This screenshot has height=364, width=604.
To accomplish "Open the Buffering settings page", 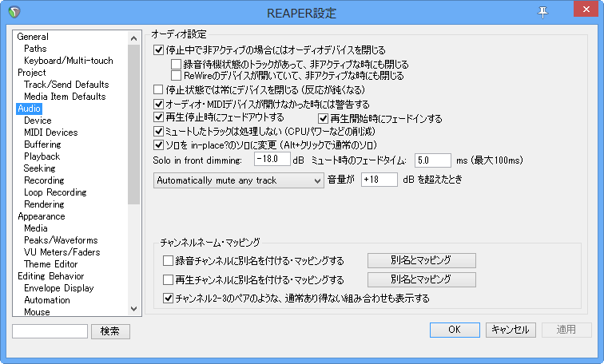I will (x=42, y=144).
